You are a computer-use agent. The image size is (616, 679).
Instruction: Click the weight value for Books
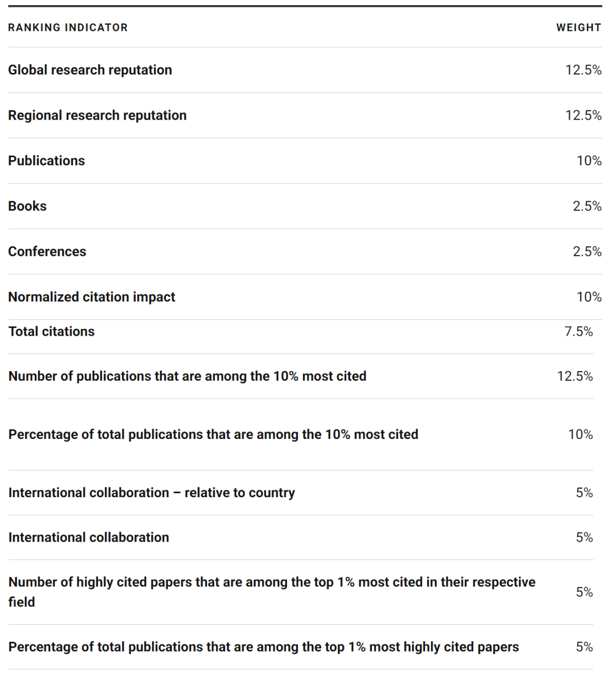point(587,206)
